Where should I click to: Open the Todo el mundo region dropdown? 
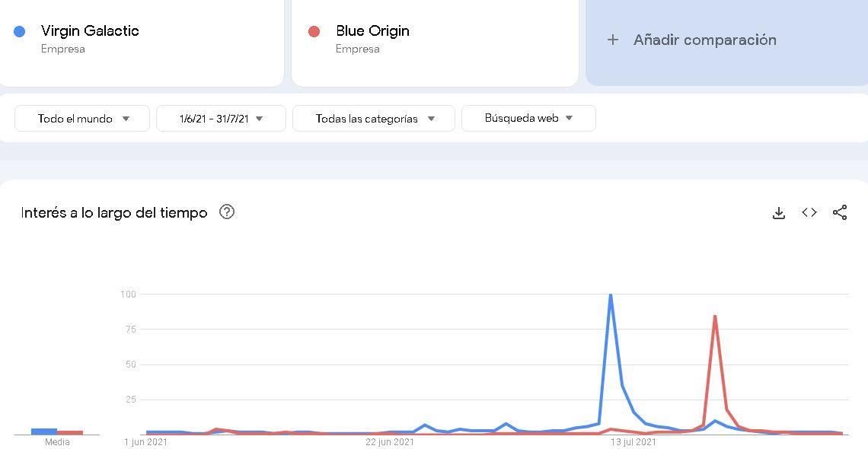pyautogui.click(x=82, y=118)
